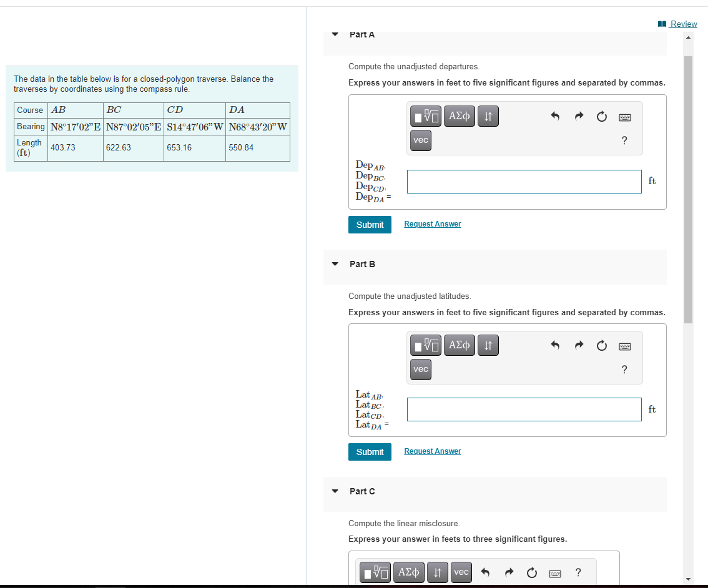Click the latitudes answer input field

[524, 409]
